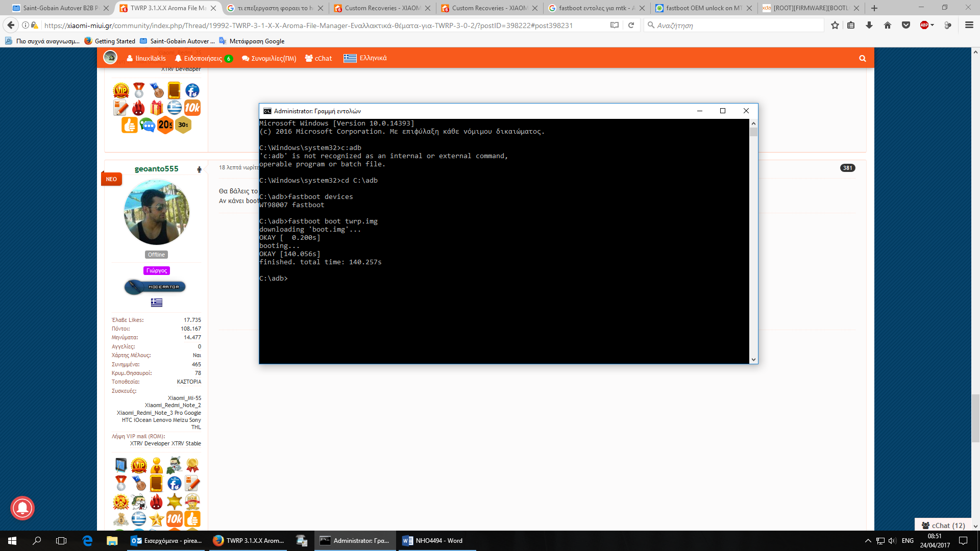The width and height of the screenshot is (980, 551).
Task: Click the forum search magnifier icon
Action: click(863, 58)
